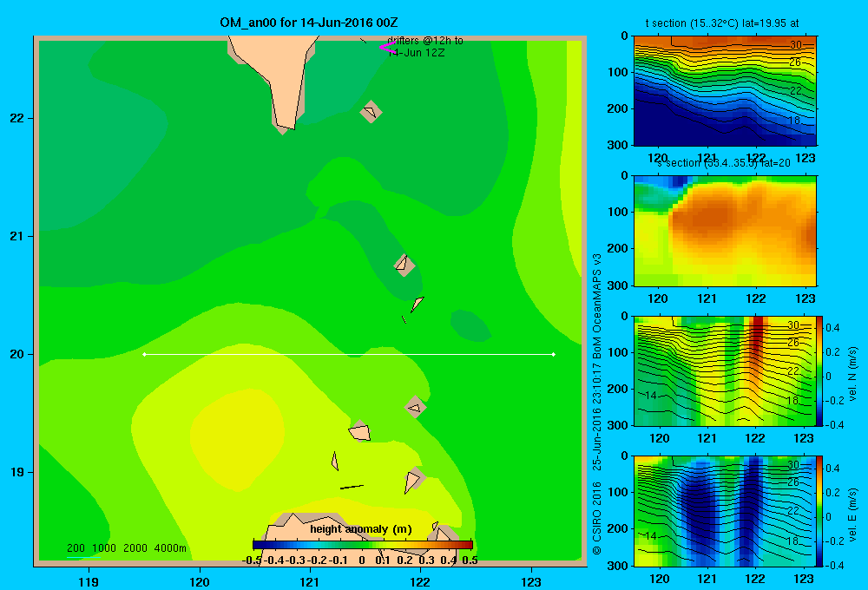
Task: Select the left endpoint of white section line
Action: (x=144, y=354)
